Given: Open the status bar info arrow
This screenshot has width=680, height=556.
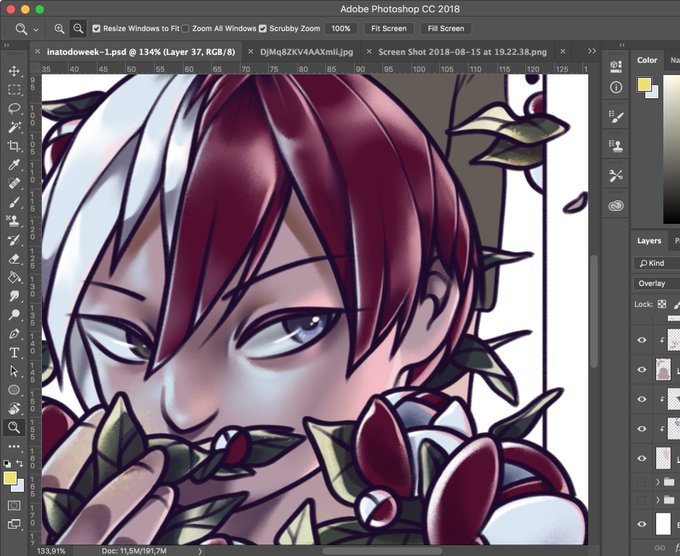Looking at the screenshot, I should (x=200, y=551).
